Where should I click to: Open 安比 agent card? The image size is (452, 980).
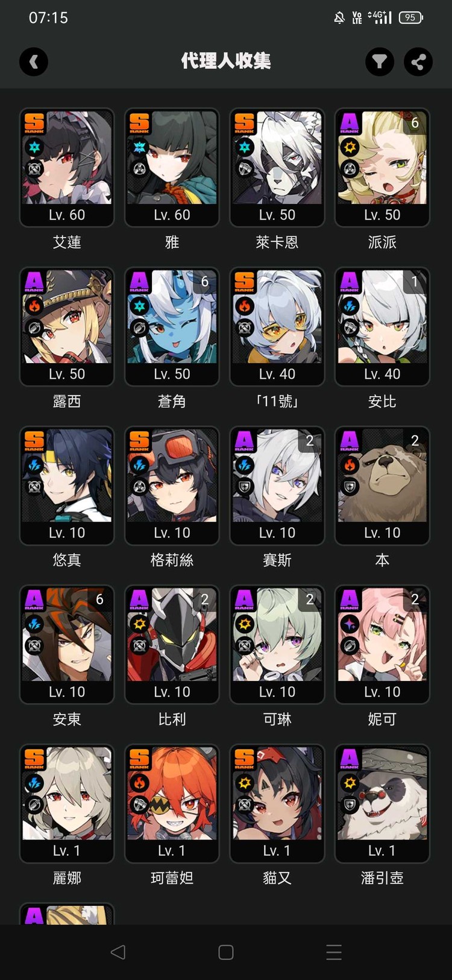click(x=382, y=326)
